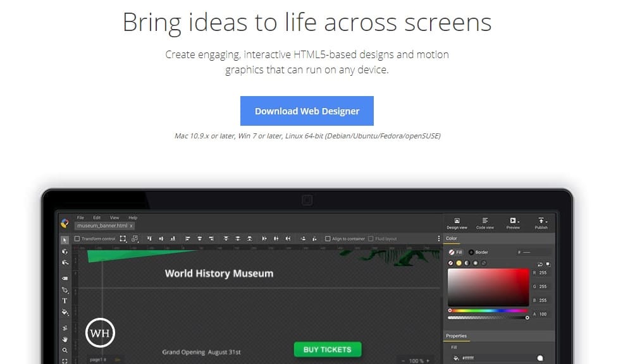
Task: Click the bounding box transform icon
Action: 123,239
